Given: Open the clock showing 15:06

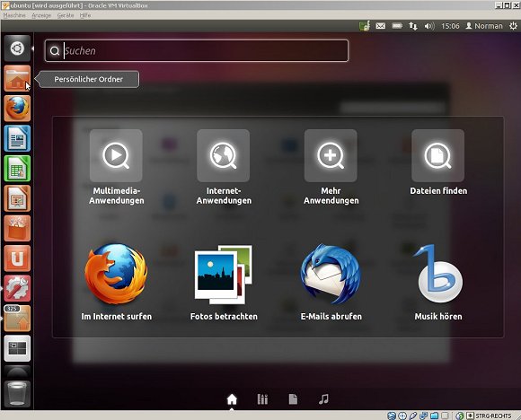Looking at the screenshot, I should pos(450,26).
